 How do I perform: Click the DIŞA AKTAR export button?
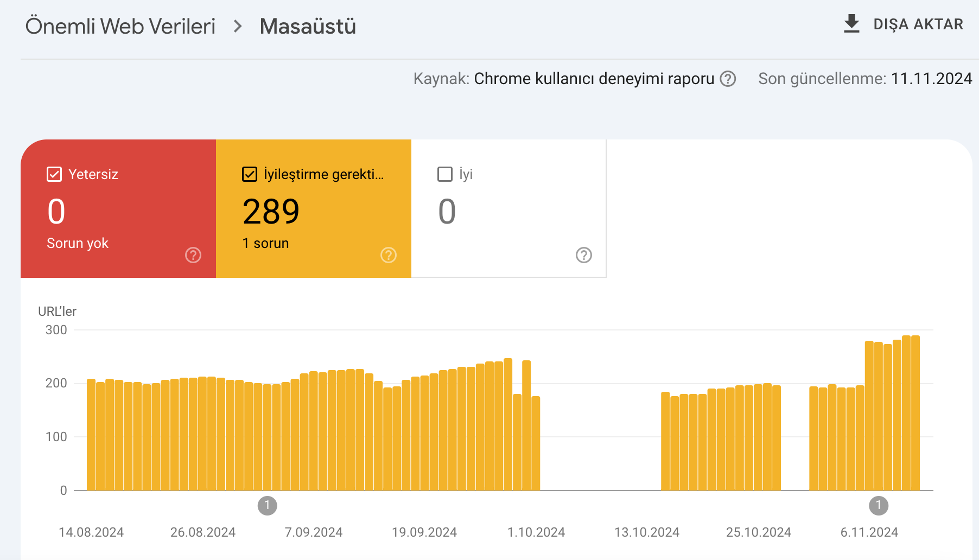[x=904, y=24]
